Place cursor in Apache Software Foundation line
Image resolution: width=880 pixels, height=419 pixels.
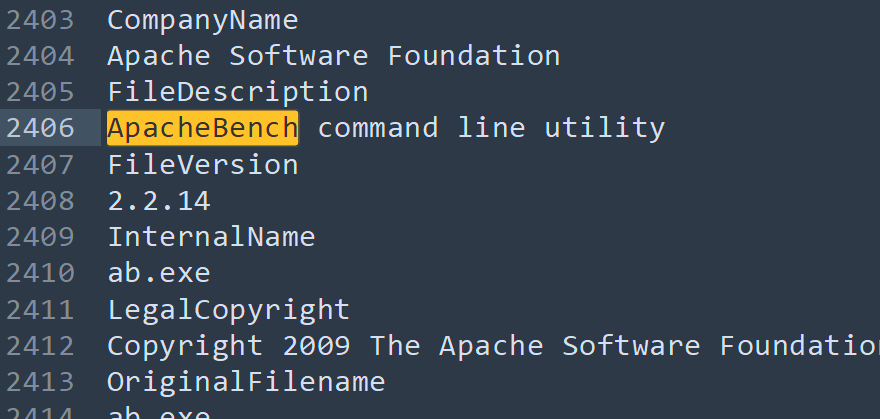333,56
